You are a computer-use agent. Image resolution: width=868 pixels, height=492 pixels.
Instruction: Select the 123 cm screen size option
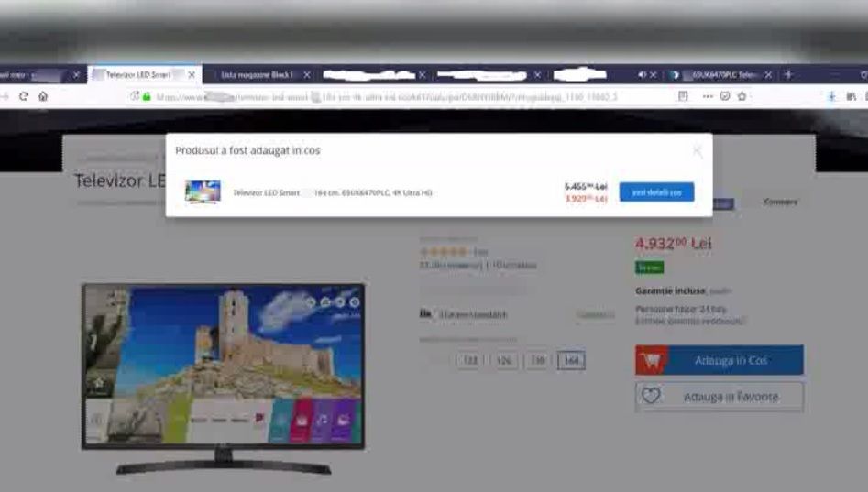470,360
